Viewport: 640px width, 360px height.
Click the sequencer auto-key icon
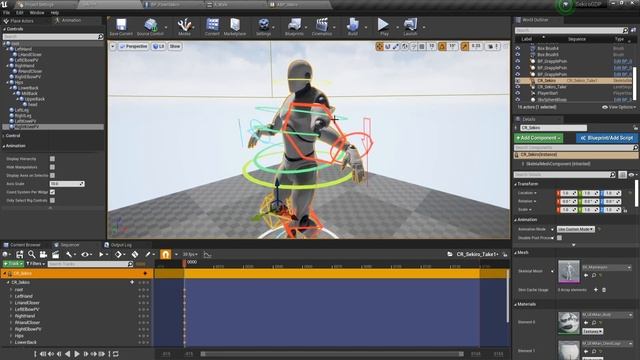tap(135, 254)
